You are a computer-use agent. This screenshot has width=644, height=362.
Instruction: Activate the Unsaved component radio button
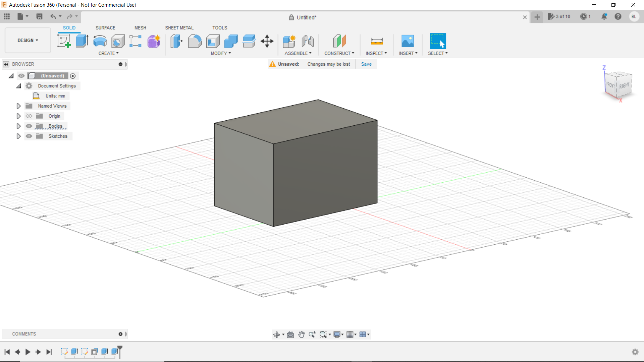(x=73, y=76)
